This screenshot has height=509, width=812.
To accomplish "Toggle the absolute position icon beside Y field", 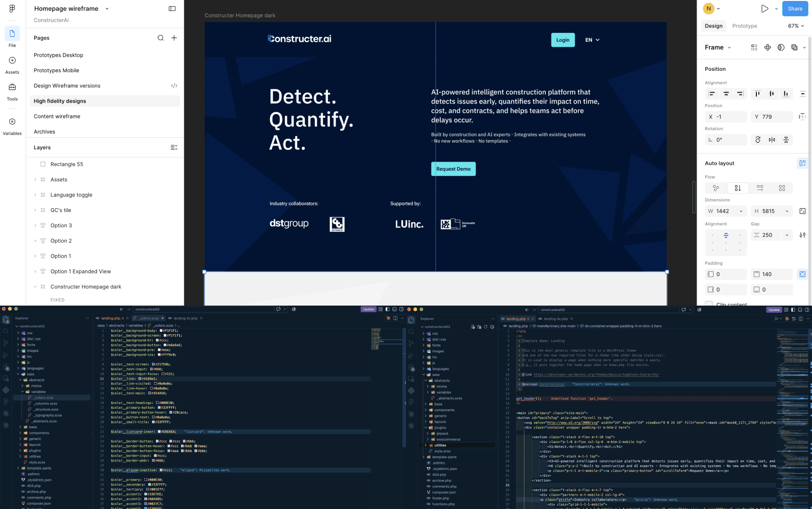I will [802, 116].
